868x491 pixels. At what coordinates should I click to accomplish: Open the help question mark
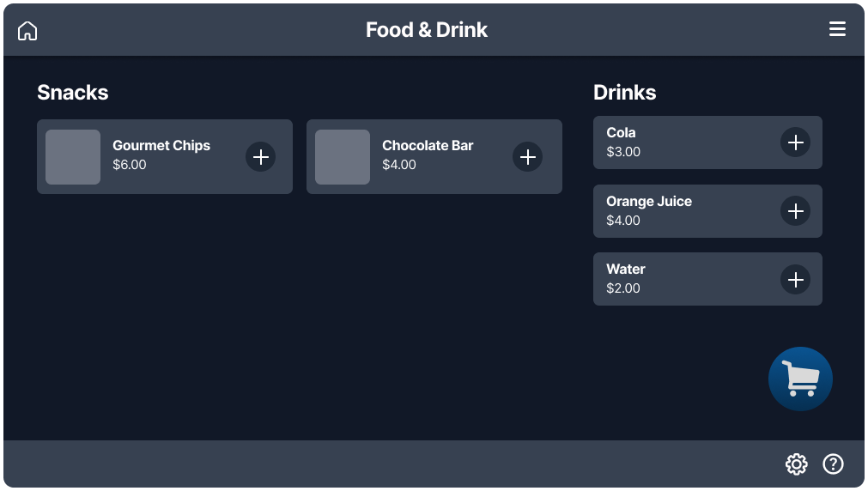click(833, 464)
